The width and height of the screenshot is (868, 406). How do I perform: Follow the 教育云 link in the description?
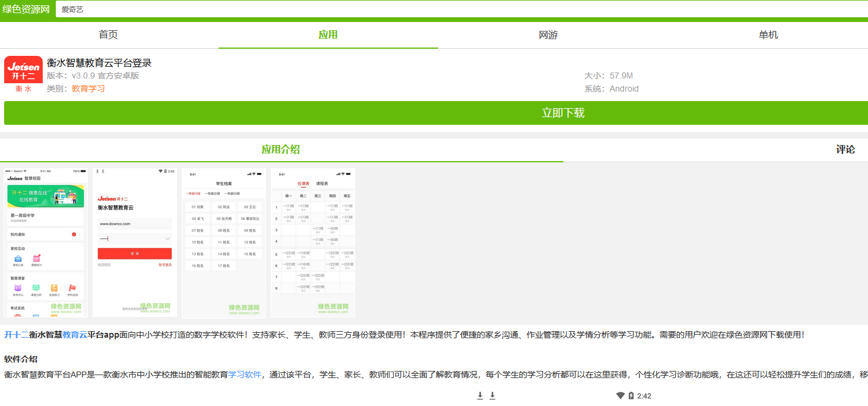pos(75,335)
